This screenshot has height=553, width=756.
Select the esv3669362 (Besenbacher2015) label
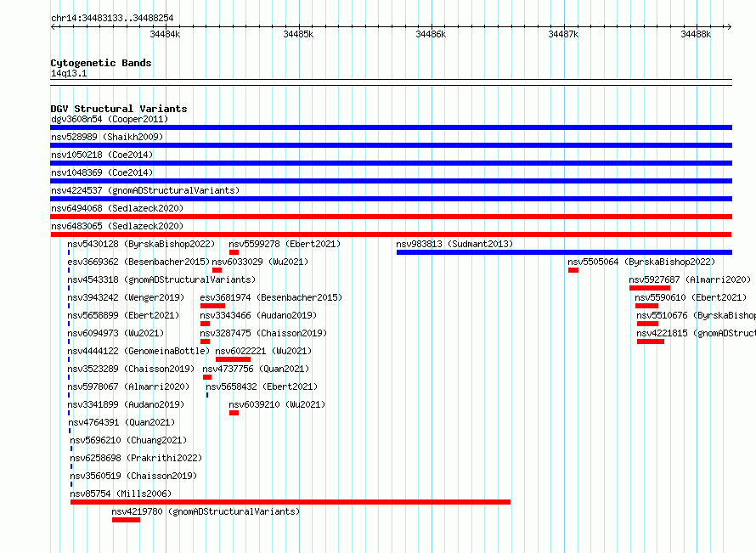click(x=138, y=262)
